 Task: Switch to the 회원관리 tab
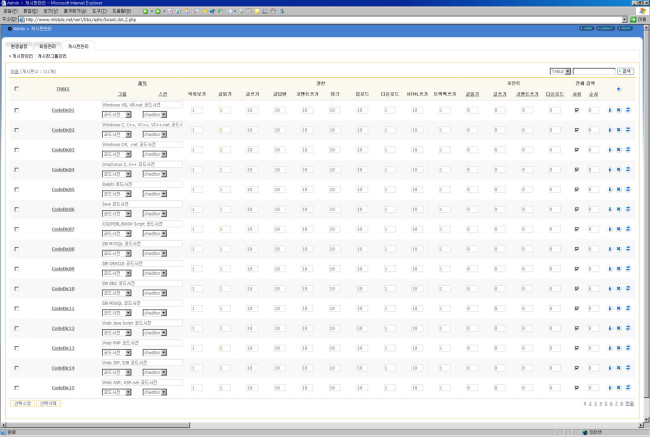point(48,47)
